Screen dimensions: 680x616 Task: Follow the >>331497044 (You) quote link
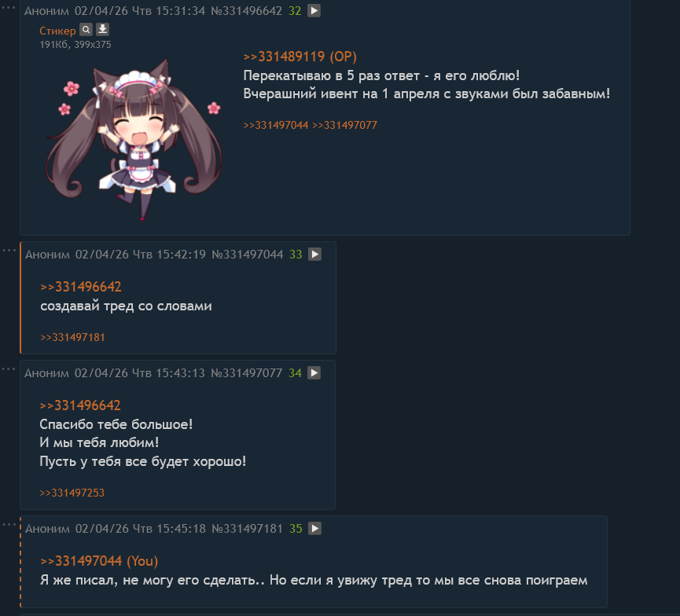pos(99,561)
